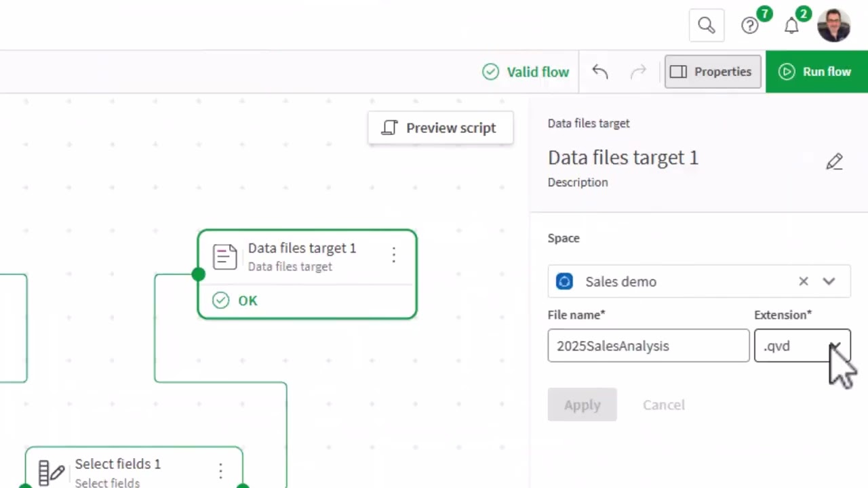Viewport: 868px width, 488px height.
Task: Open the Select fields 1 node menu
Action: pos(220,470)
